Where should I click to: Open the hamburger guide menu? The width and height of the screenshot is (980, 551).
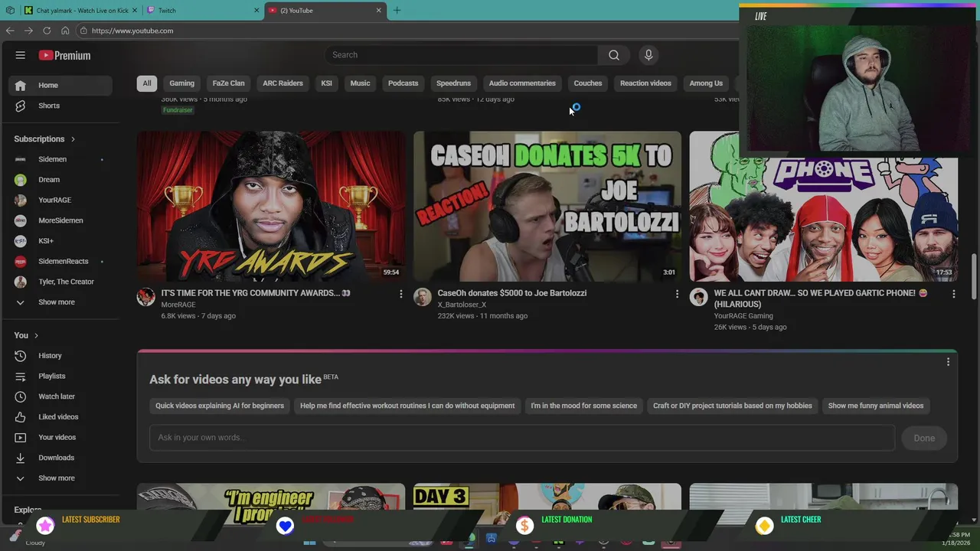21,55
